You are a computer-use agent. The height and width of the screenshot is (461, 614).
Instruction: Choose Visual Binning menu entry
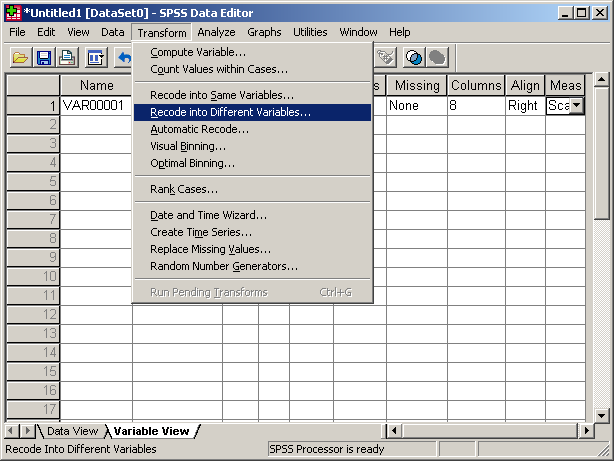pyautogui.click(x=253, y=146)
